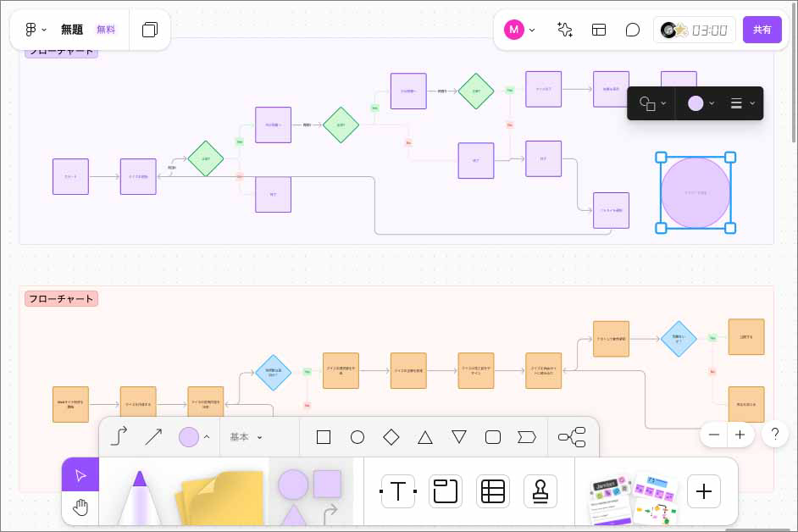Select the diamond shape
This screenshot has height=532, width=798.
pyautogui.click(x=391, y=437)
